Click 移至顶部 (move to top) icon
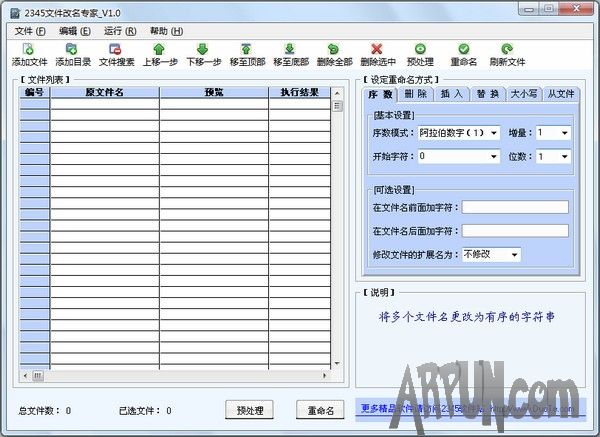This screenshot has width=600, height=437. click(246, 49)
